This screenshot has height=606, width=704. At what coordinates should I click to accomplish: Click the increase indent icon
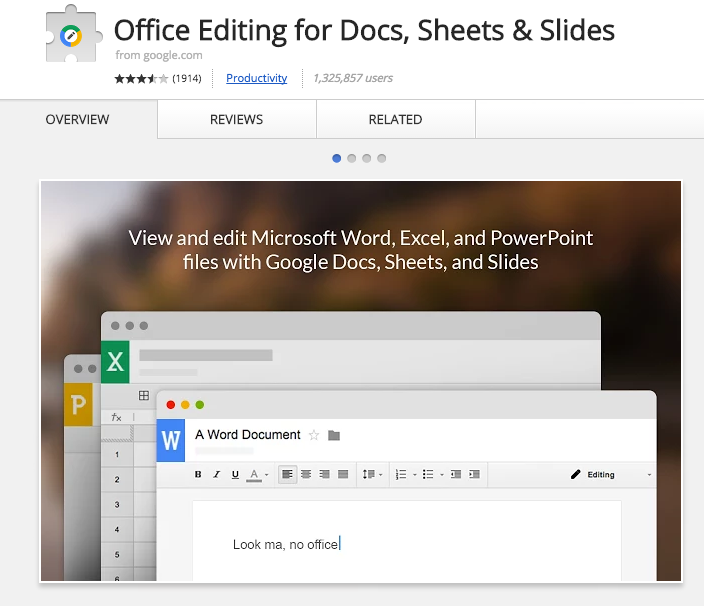pyautogui.click(x=474, y=474)
